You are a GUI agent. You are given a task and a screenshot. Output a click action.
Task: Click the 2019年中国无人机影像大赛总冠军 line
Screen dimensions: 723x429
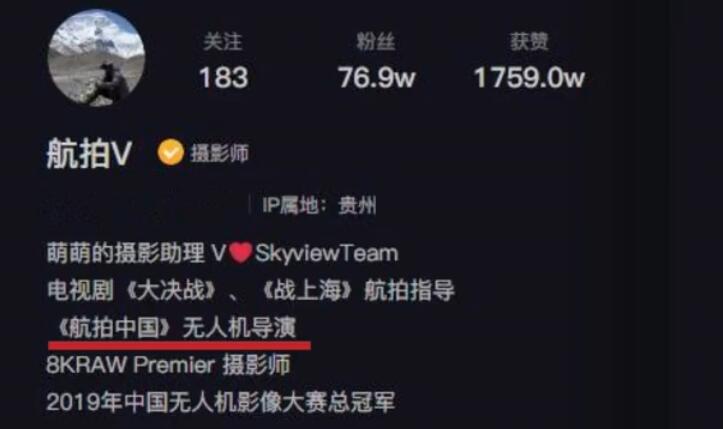click(221, 402)
